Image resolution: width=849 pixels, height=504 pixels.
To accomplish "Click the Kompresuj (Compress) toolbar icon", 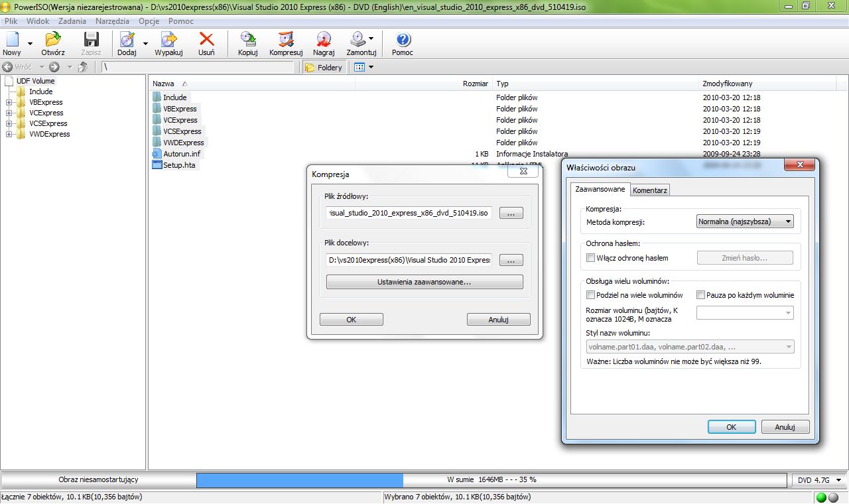I will coord(286,44).
